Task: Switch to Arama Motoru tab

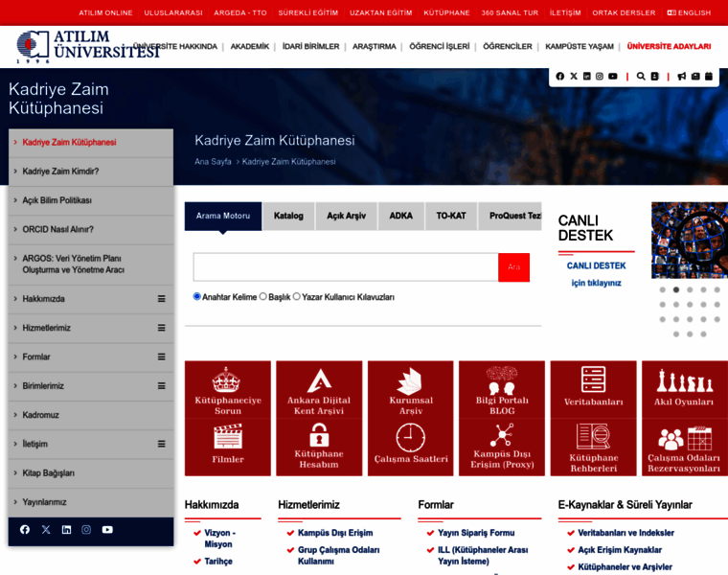Action: (x=223, y=216)
